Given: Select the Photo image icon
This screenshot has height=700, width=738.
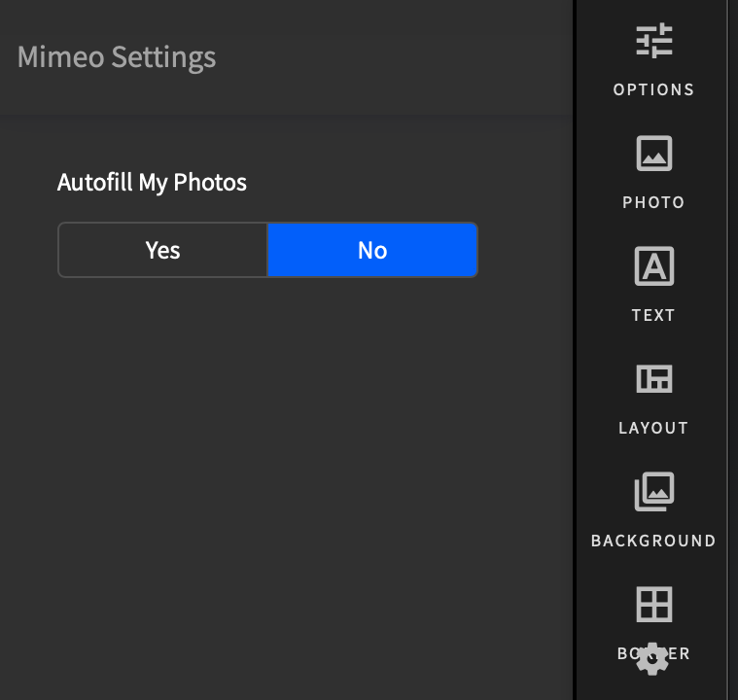Looking at the screenshot, I should (654, 154).
